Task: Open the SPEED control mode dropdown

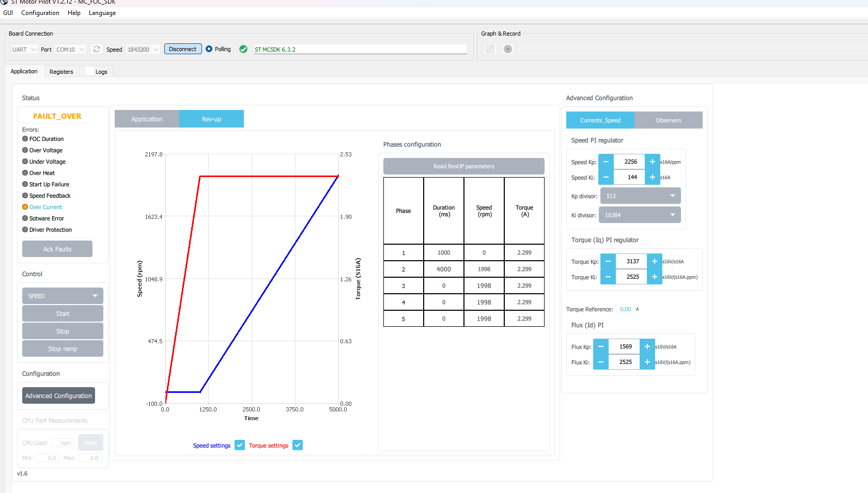Action: (62, 295)
